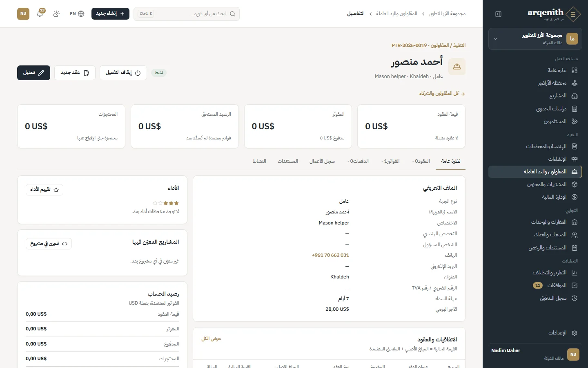
Task: Focus the search input field
Action: pyautogui.click(x=187, y=14)
